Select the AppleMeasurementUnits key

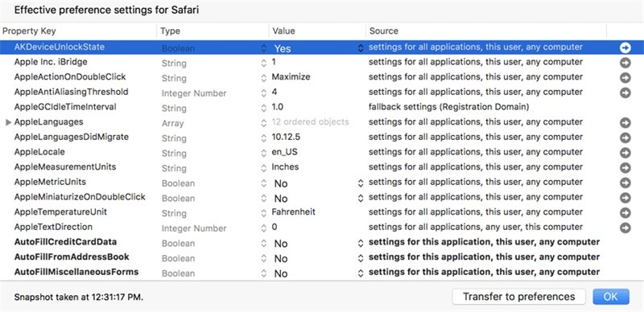tap(65, 166)
